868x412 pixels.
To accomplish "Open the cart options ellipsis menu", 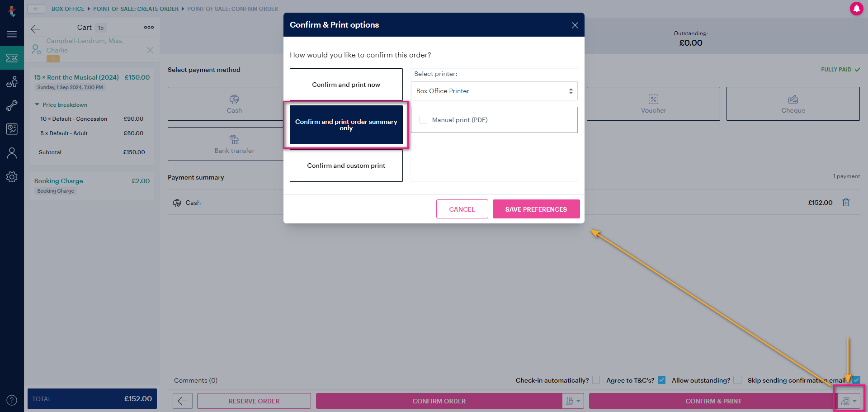I will [x=149, y=27].
